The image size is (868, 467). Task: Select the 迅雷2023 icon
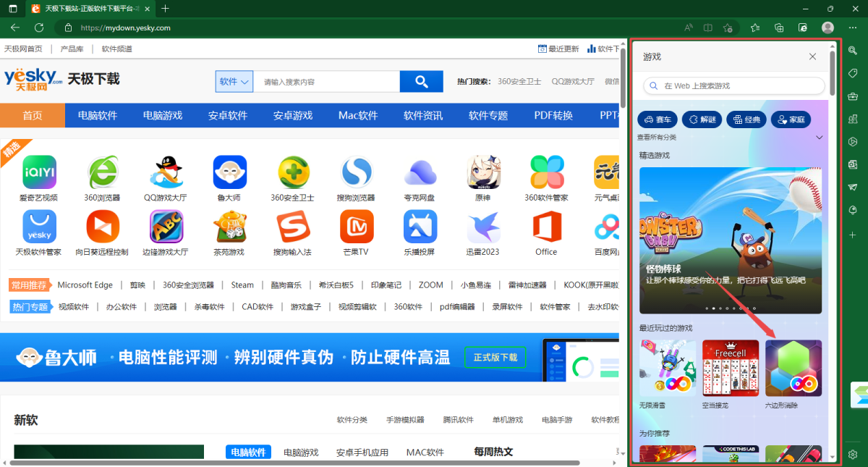click(x=482, y=230)
